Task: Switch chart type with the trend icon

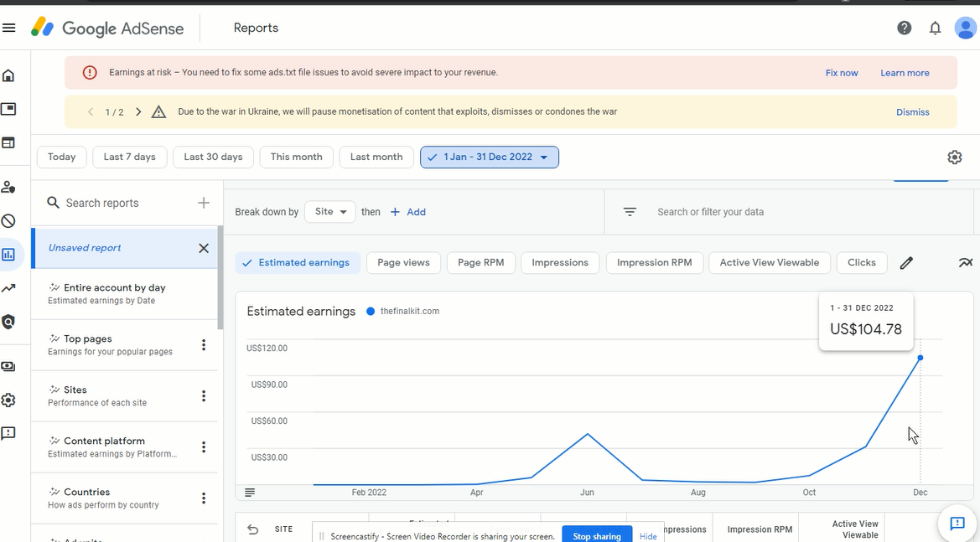Action: 966,263
